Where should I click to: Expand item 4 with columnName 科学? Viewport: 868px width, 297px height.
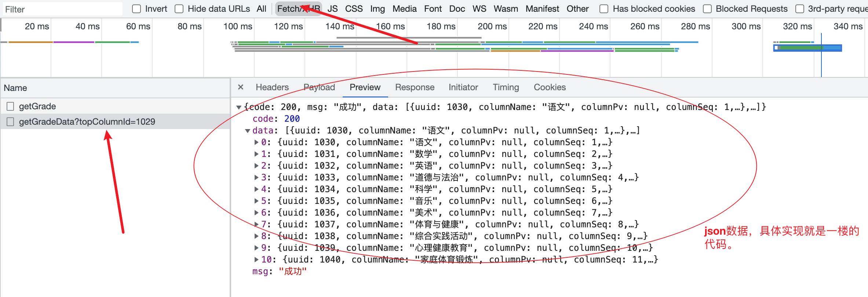point(256,189)
